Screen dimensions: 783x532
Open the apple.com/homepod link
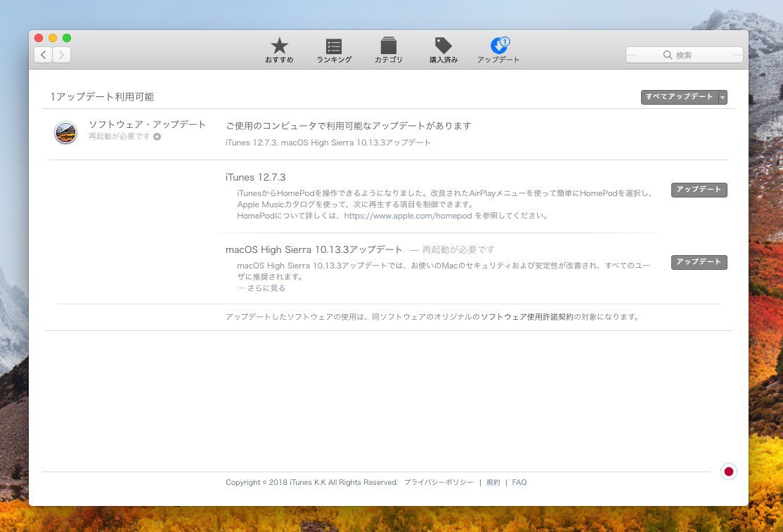(x=408, y=216)
